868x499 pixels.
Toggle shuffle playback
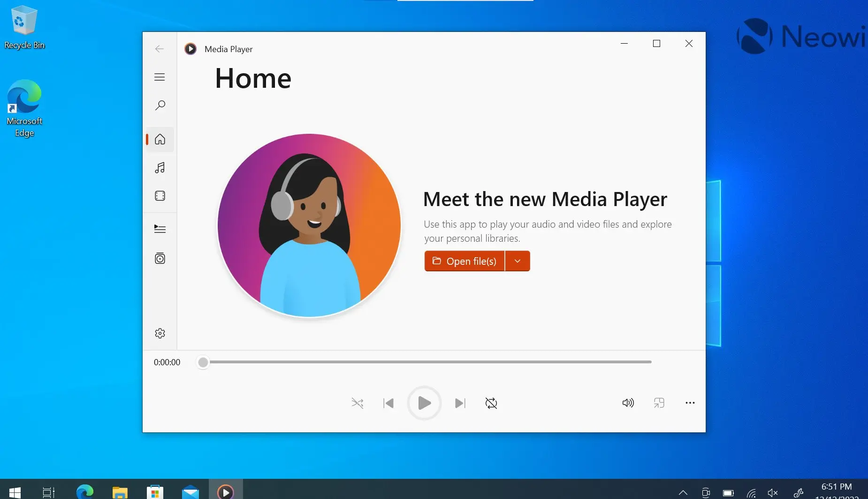[x=358, y=403]
